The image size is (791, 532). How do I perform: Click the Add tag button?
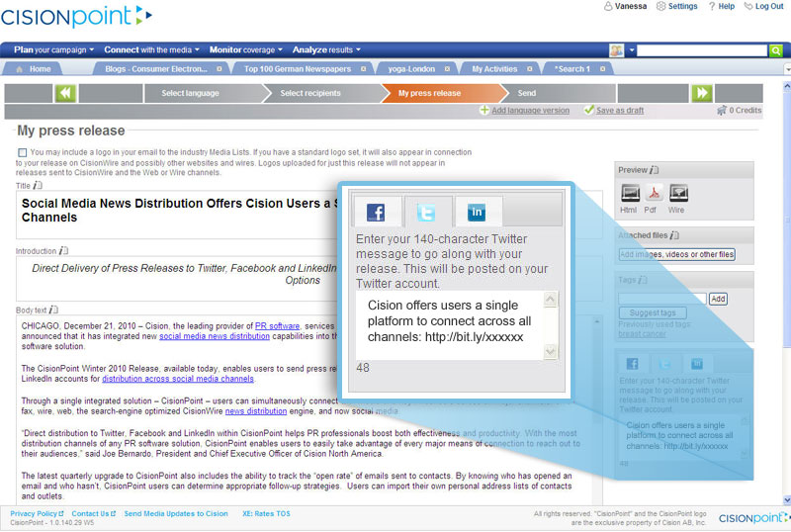[x=718, y=299]
